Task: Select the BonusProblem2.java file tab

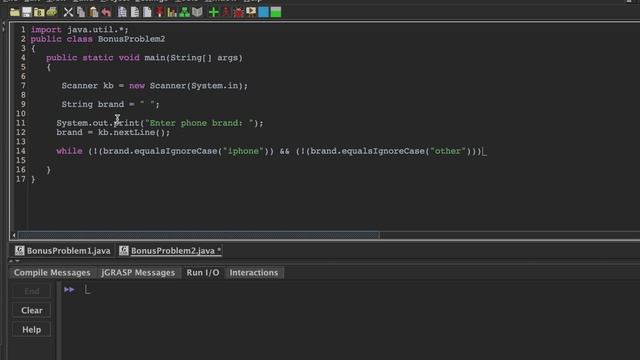Action: coord(170,251)
